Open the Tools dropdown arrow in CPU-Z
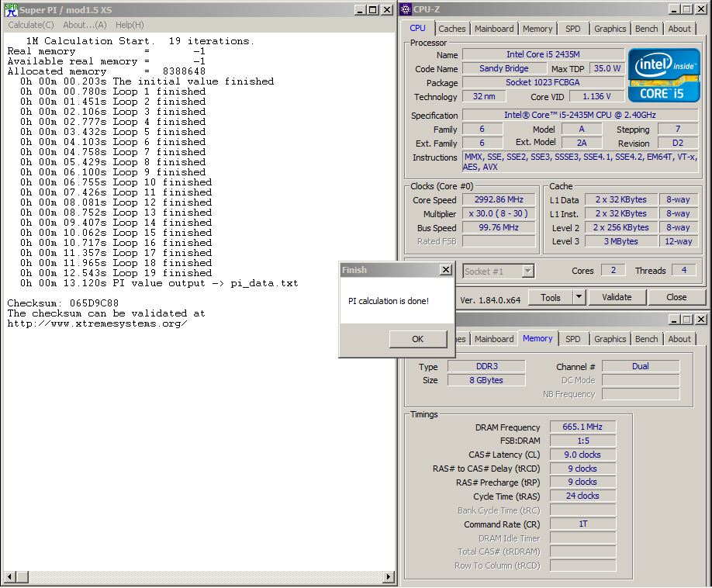712x588 pixels. tap(579, 297)
